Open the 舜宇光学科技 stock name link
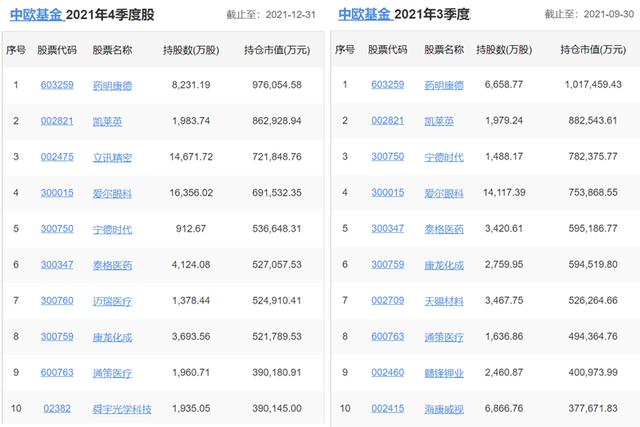This screenshot has height=427, width=640. click(122, 409)
